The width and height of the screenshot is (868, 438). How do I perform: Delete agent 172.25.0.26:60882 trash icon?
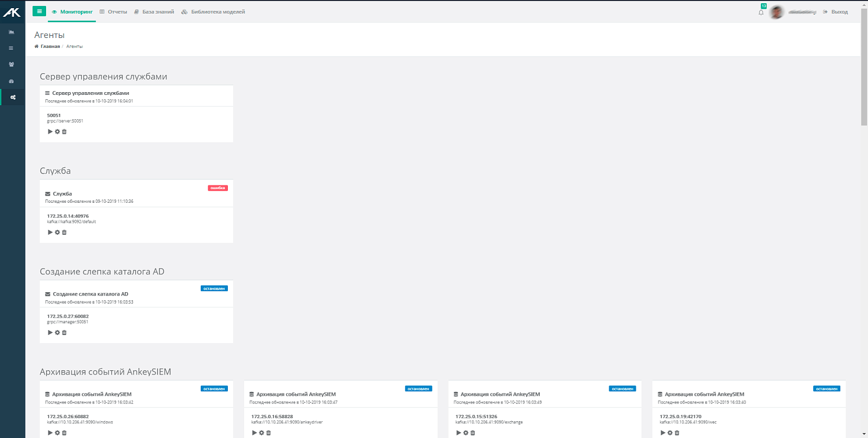pos(64,433)
